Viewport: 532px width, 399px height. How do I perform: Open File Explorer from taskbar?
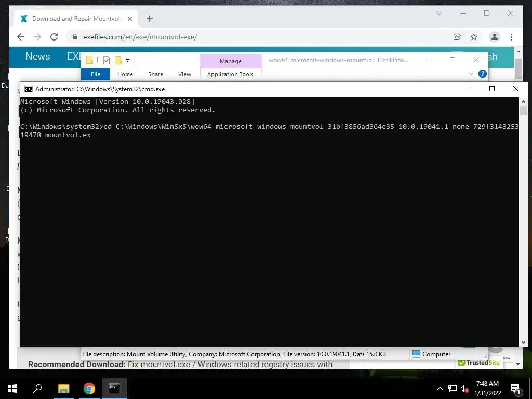[63, 389]
